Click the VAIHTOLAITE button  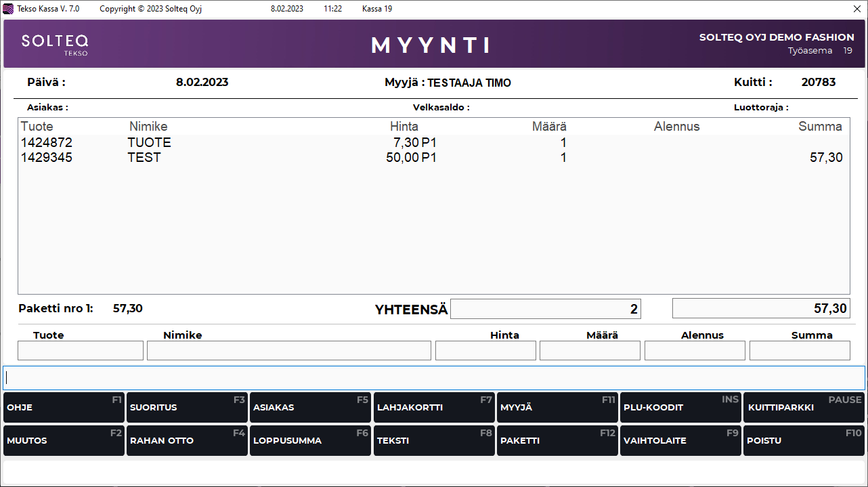(x=680, y=441)
